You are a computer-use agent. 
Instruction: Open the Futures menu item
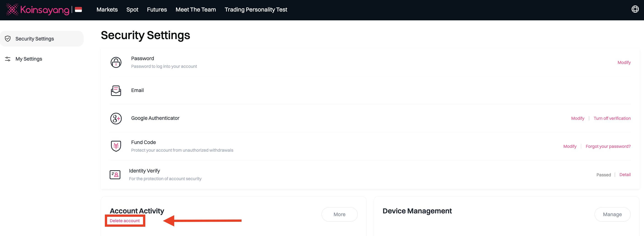tap(157, 10)
